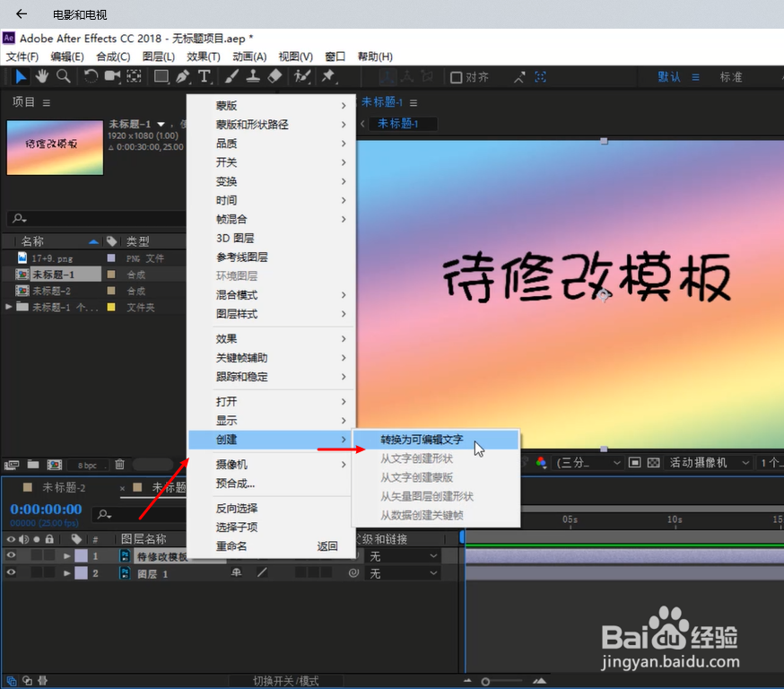Screen dimensions: 784x689
Task: Toggle the video eye column header
Action: 11,539
